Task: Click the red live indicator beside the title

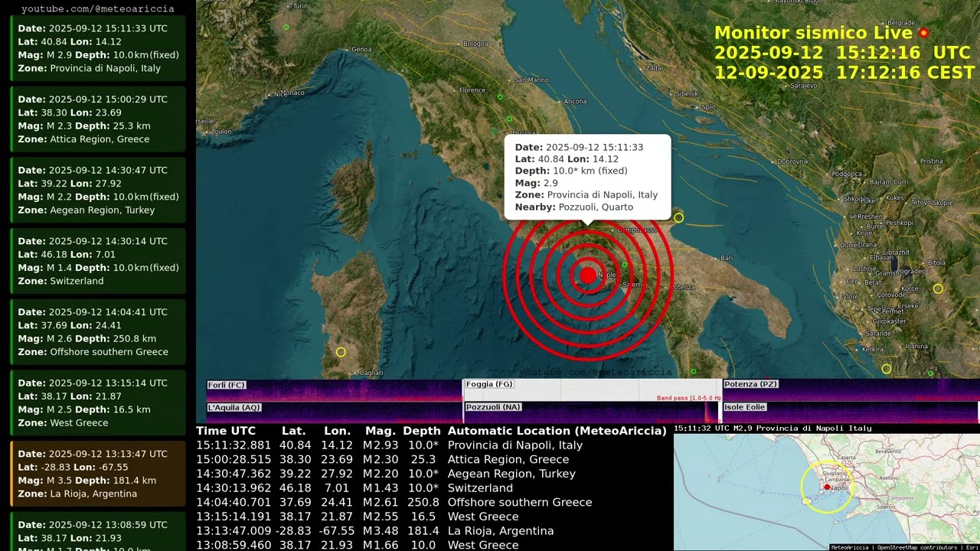Action: pos(923,33)
